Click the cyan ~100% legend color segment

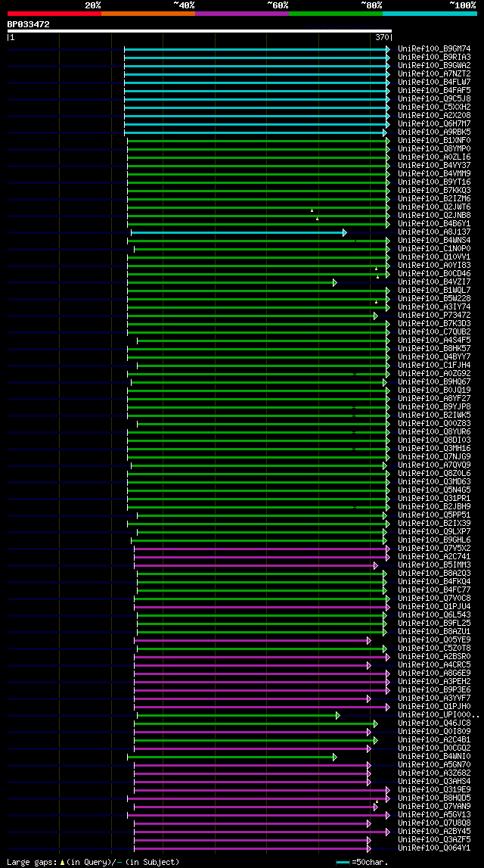click(x=430, y=14)
